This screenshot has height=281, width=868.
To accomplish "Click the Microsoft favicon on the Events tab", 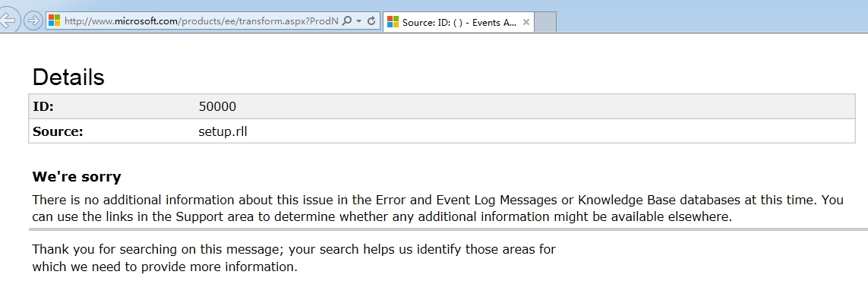I will 393,22.
